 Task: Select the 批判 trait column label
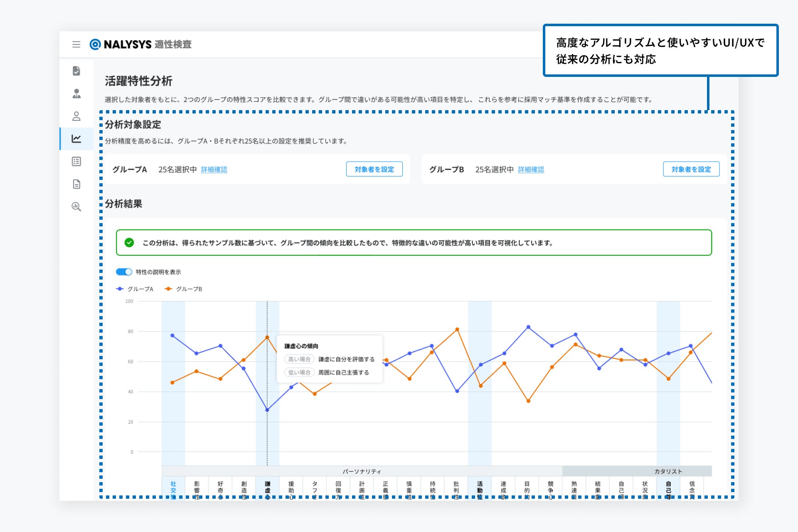pyautogui.click(x=456, y=490)
